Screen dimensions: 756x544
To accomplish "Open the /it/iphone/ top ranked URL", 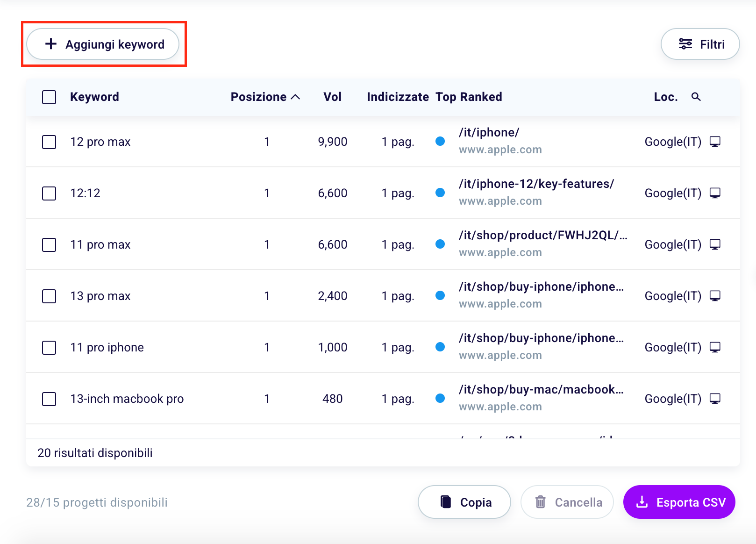I will 489,133.
